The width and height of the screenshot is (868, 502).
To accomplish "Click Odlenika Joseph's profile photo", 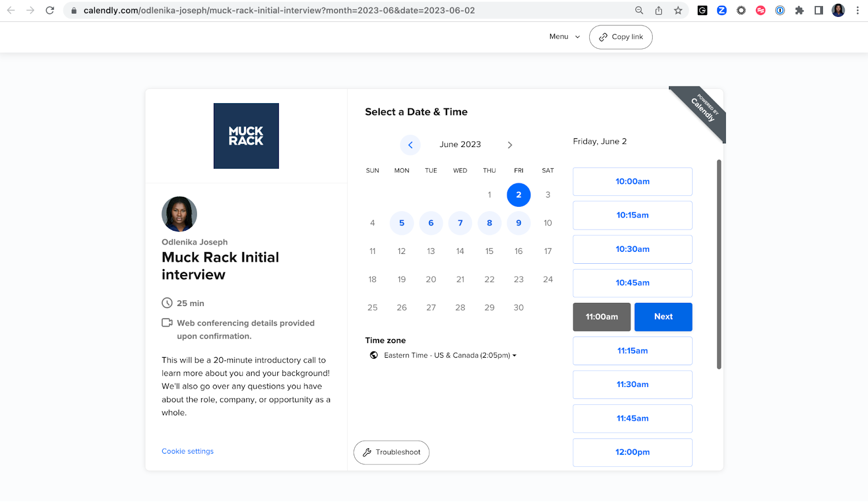I will [179, 214].
